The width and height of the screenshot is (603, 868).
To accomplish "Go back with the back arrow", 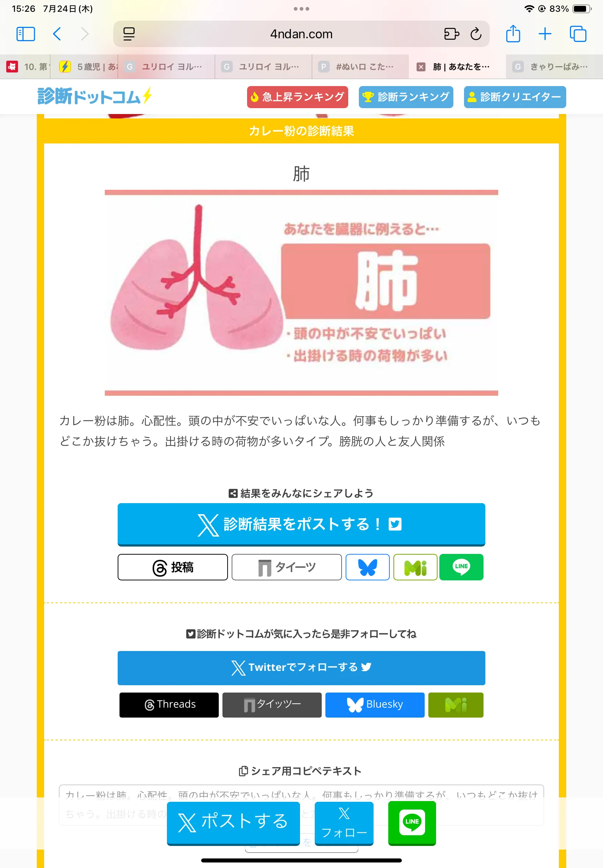I will [57, 34].
